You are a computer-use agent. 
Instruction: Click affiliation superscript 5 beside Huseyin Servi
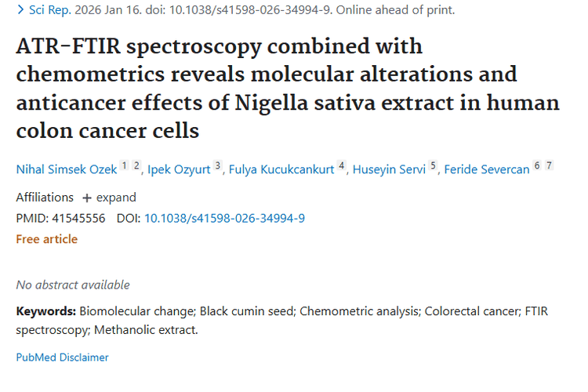pos(433,166)
